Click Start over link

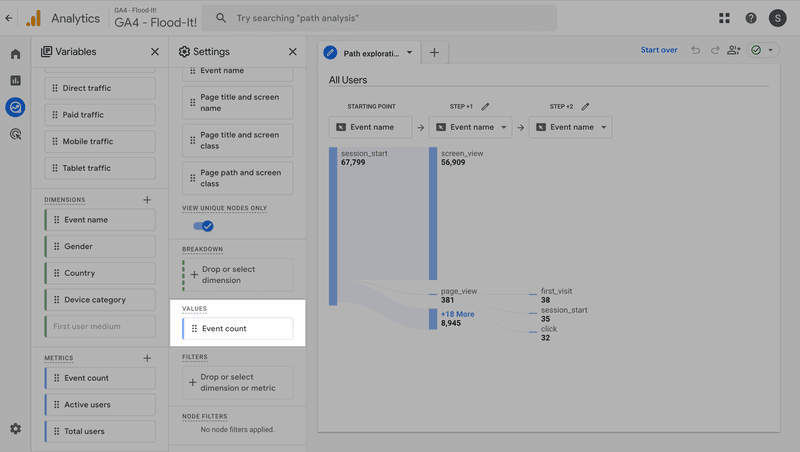click(x=658, y=50)
